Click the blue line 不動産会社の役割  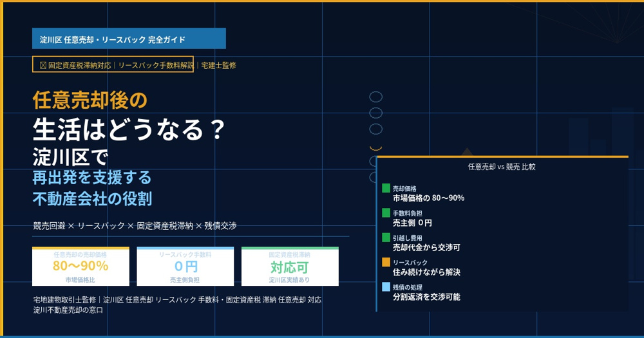pyautogui.click(x=92, y=199)
